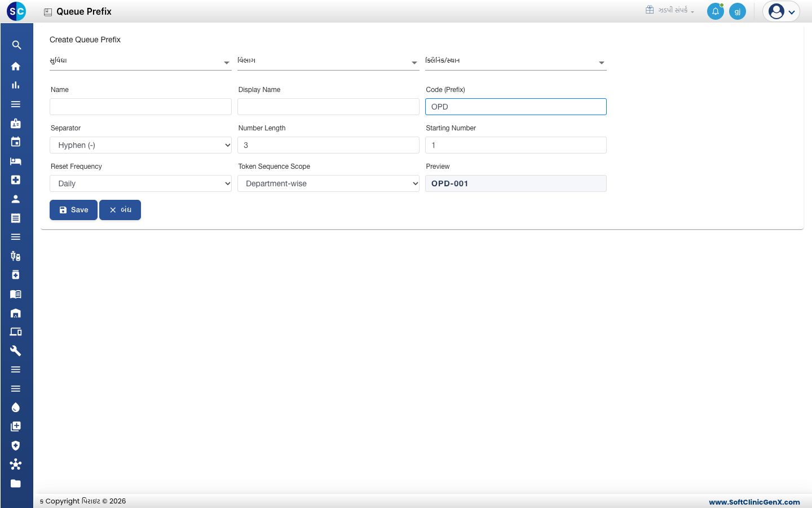Click the બંધ close button

point(120,210)
